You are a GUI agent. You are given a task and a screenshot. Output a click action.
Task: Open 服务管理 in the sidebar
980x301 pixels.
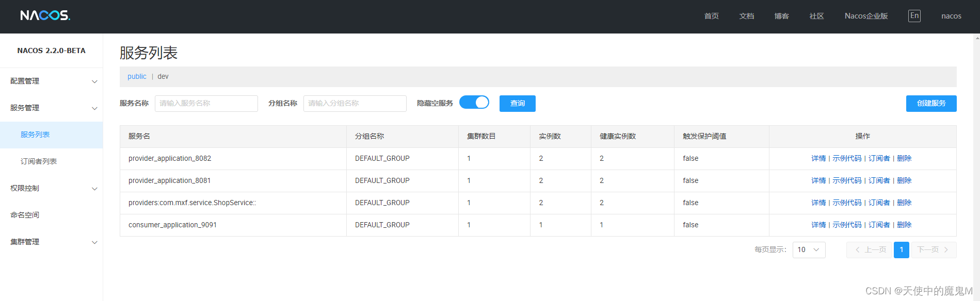tap(25, 108)
